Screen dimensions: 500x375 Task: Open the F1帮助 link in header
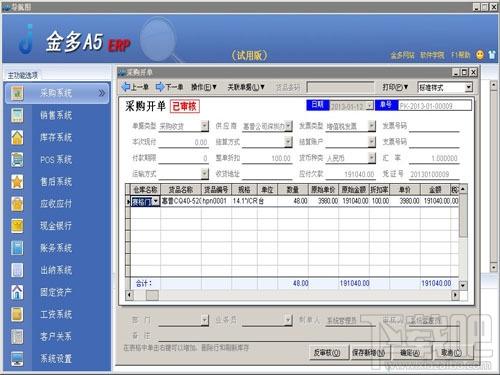pyautogui.click(x=460, y=55)
